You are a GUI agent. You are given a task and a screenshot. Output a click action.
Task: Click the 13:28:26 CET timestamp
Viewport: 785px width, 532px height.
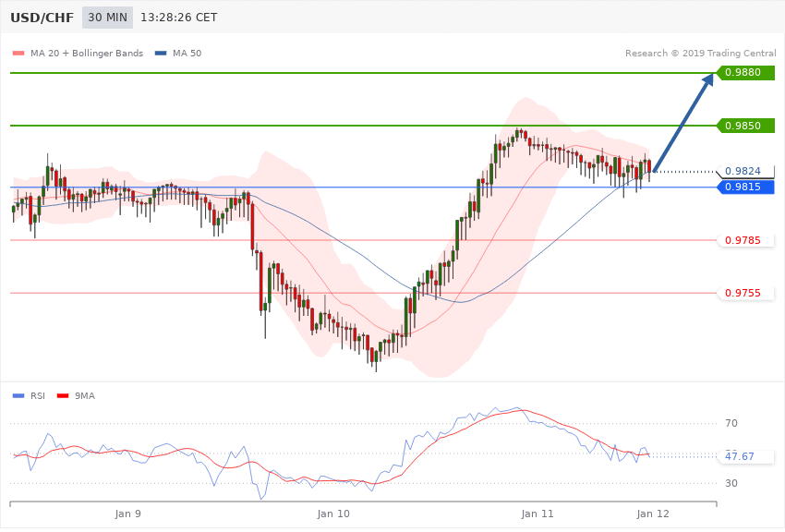pyautogui.click(x=179, y=18)
